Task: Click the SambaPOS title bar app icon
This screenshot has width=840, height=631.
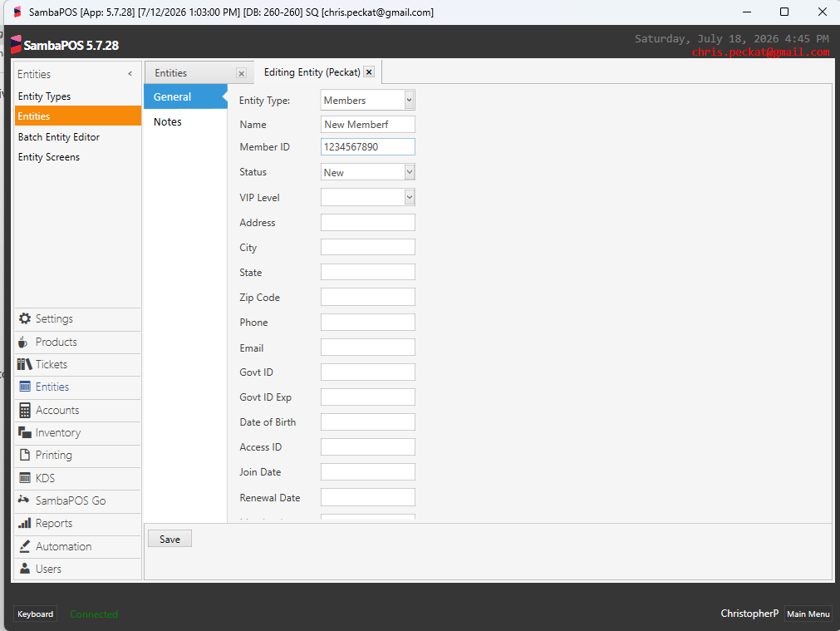Action: point(17,12)
